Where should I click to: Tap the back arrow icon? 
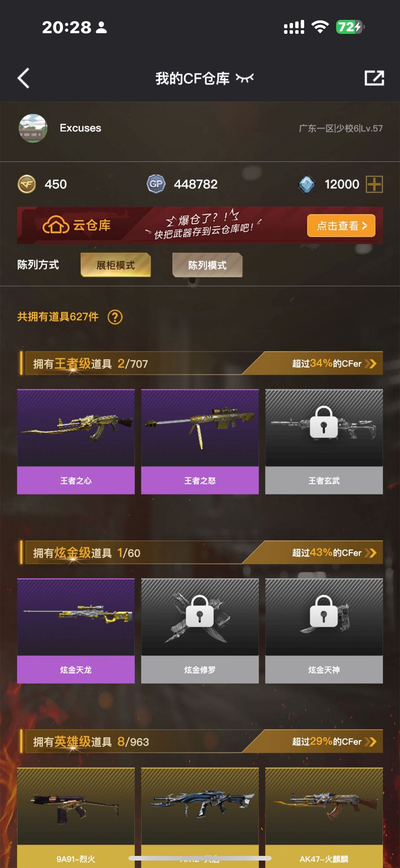pyautogui.click(x=23, y=78)
